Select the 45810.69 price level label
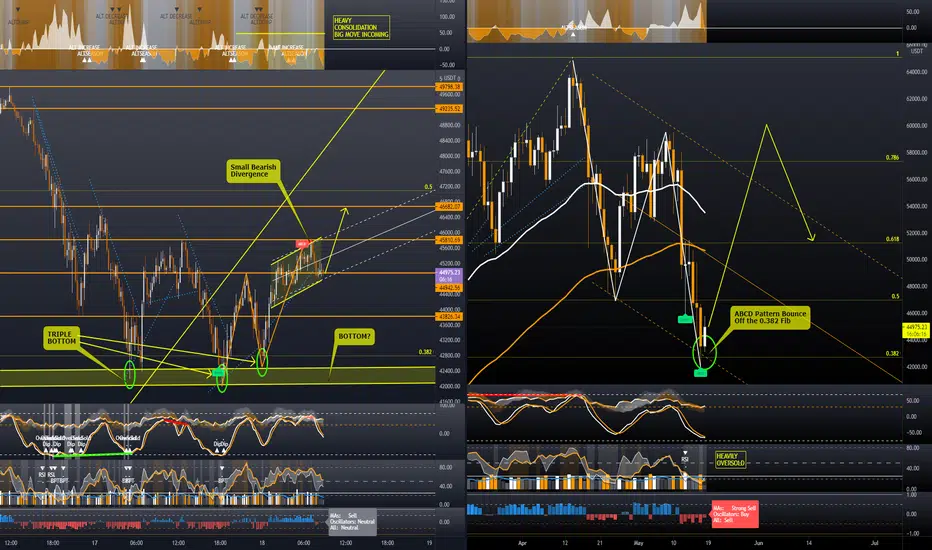The image size is (932, 550). click(449, 240)
